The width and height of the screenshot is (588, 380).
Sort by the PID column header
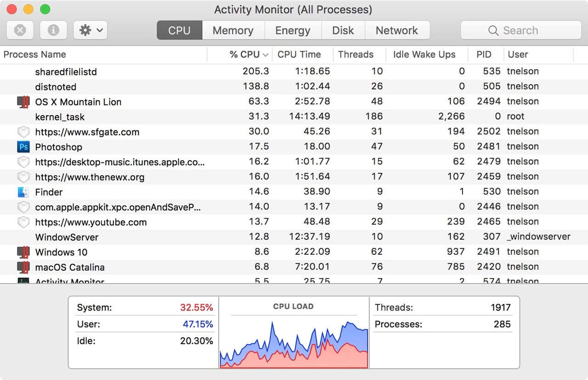[x=486, y=54]
